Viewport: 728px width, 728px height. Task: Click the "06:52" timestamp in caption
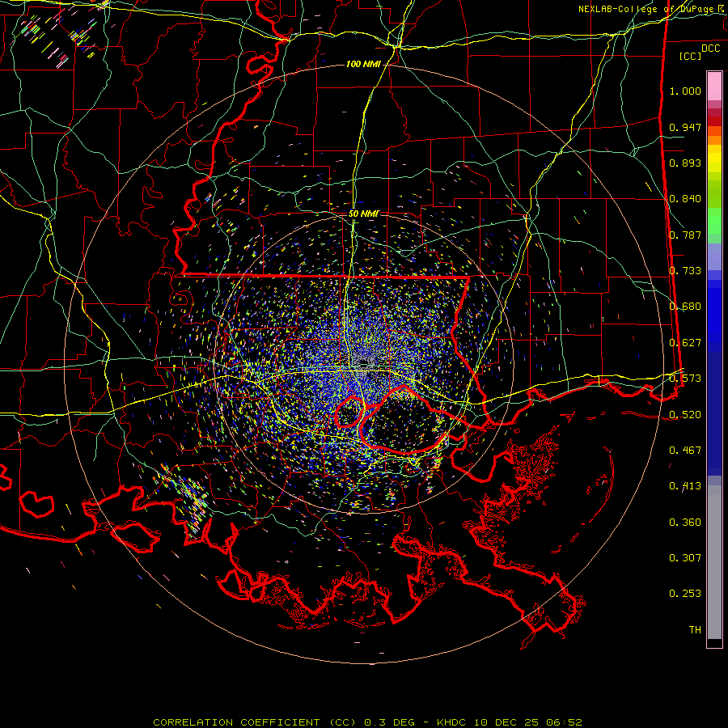[563, 722]
